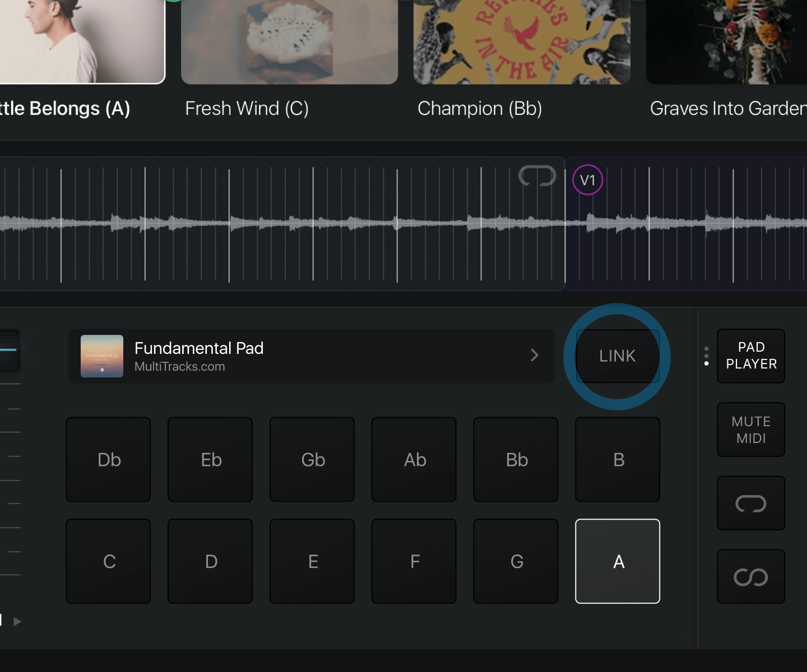Select the Gb key pad
The height and width of the screenshot is (672, 807).
point(312,460)
